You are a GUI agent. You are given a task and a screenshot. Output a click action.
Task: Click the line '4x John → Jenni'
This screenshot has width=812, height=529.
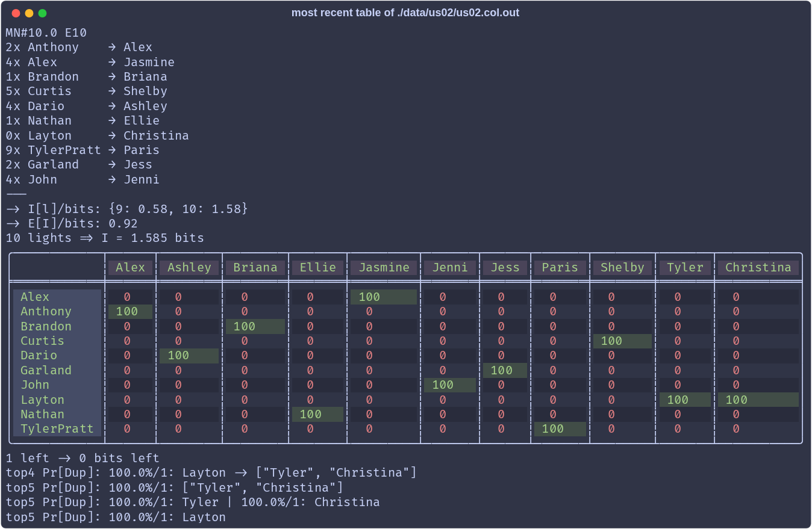pyautogui.click(x=83, y=179)
